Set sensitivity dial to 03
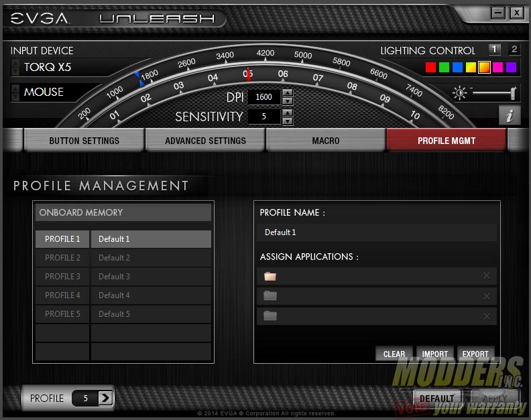The width and height of the screenshot is (531, 420). click(178, 86)
